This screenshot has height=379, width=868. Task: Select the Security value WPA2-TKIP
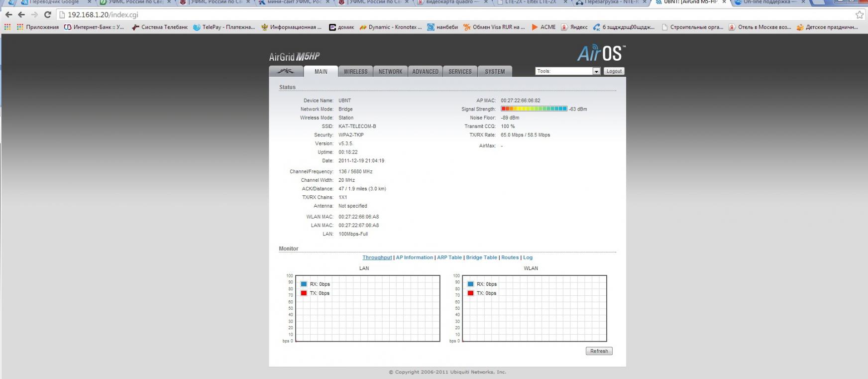point(351,135)
